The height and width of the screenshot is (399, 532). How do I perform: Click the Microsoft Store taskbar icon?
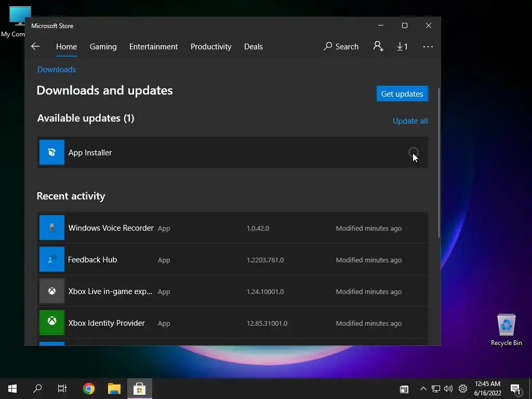(x=139, y=389)
